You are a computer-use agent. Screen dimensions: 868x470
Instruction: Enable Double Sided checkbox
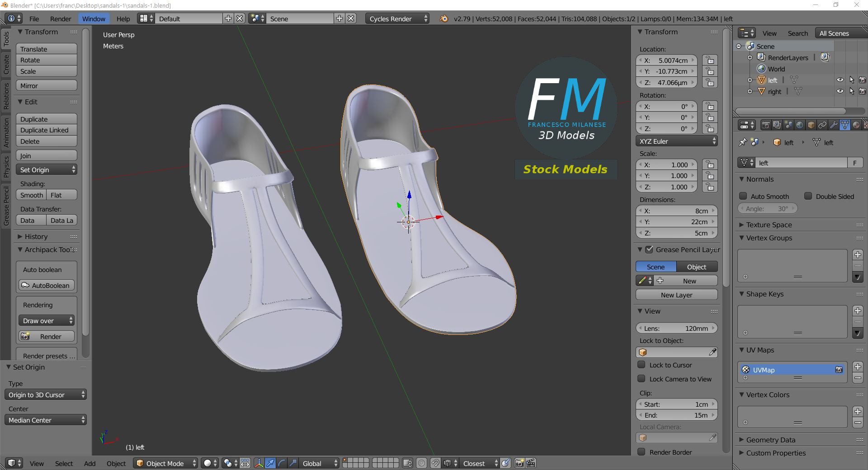pyautogui.click(x=808, y=196)
